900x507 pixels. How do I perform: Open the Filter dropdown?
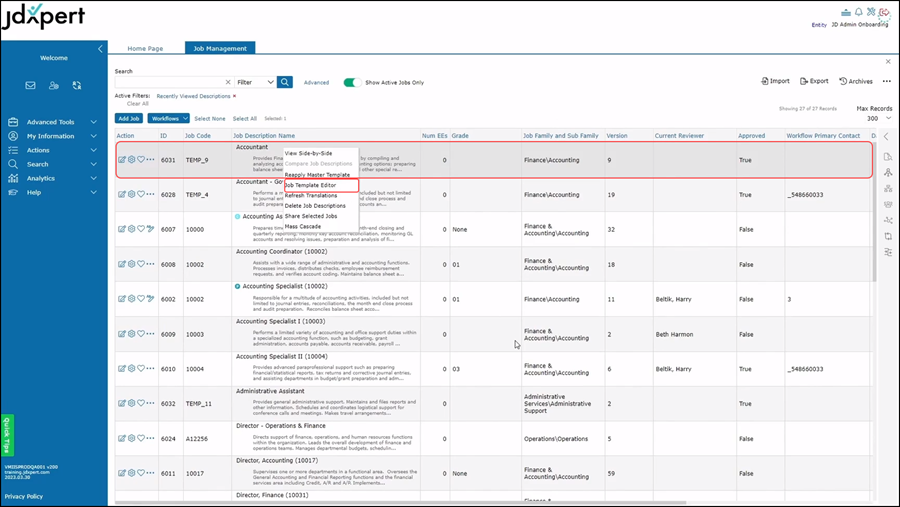pos(255,82)
